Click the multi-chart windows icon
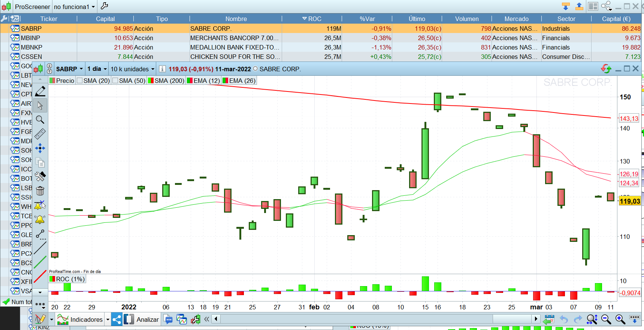This screenshot has width=644, height=330. click(182, 319)
